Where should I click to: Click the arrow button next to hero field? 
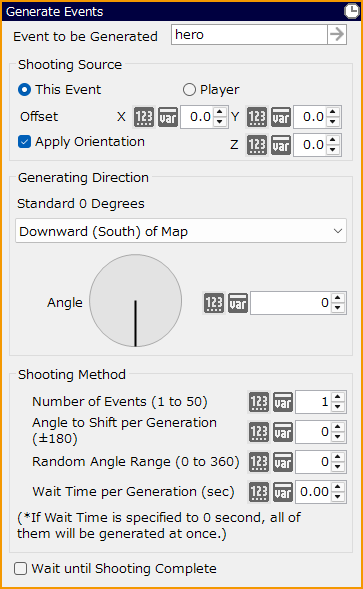pyautogui.click(x=337, y=35)
